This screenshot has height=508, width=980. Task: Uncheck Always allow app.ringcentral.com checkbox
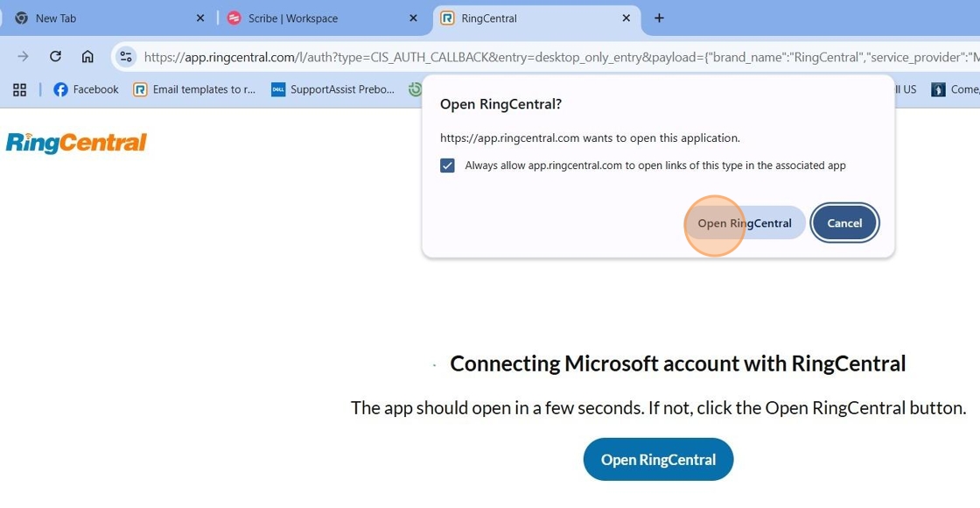tap(447, 166)
